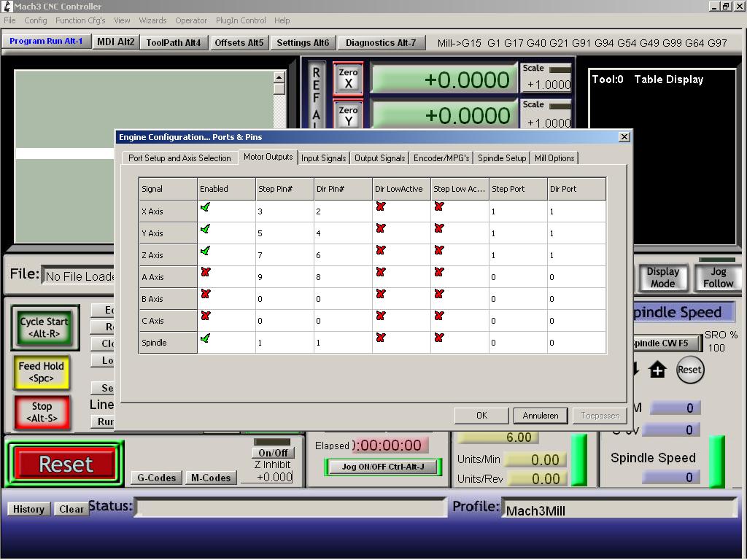
Task: Switch to the Input Signals tab
Action: tap(323, 158)
